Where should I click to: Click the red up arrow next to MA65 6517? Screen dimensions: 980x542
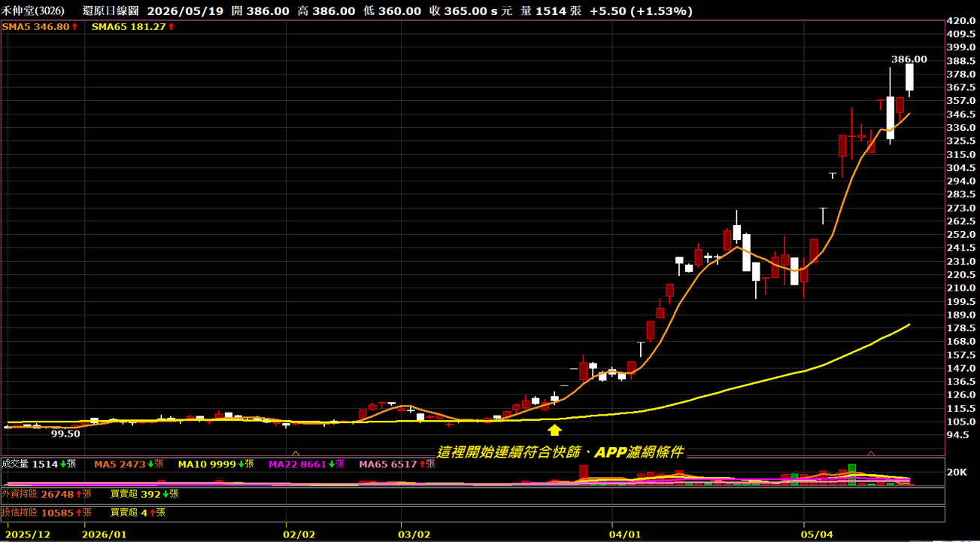[422, 464]
